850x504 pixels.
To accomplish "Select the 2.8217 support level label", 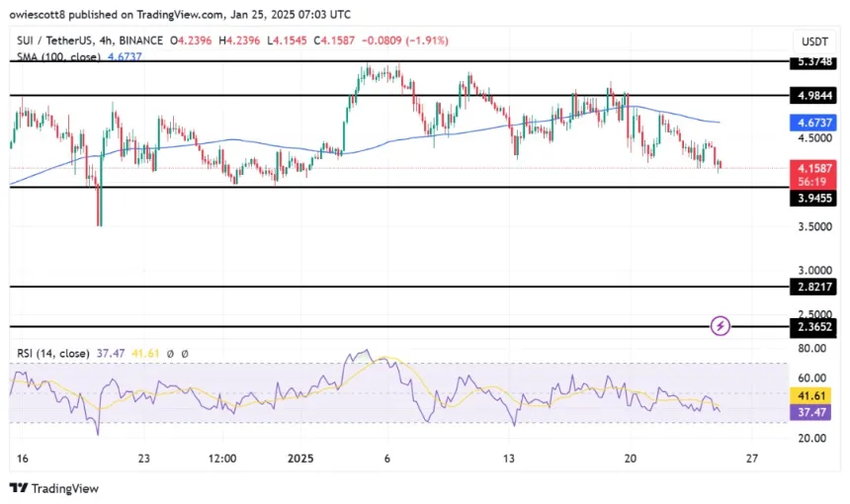I will click(x=815, y=287).
